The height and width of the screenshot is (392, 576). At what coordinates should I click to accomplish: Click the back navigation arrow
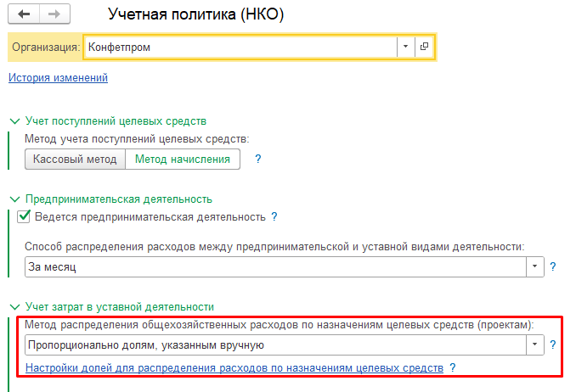click(23, 14)
